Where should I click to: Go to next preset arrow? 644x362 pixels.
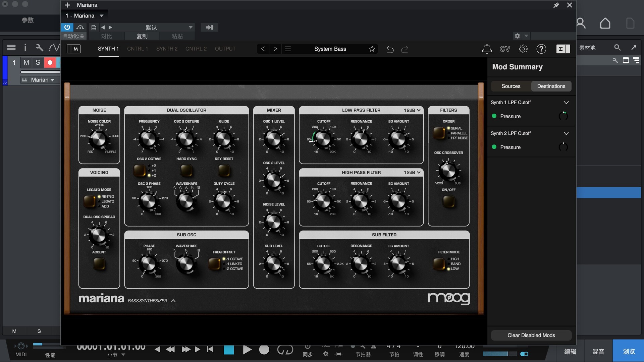275,49
